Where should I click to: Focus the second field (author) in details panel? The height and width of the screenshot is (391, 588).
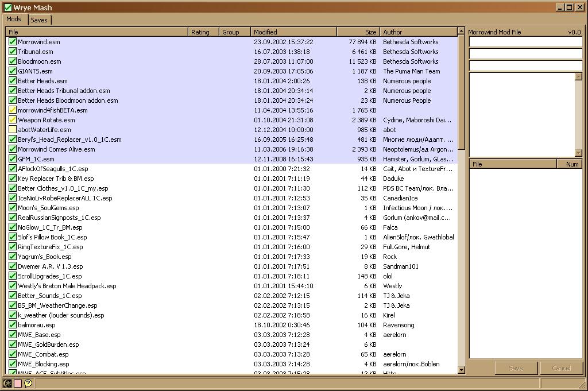526,53
